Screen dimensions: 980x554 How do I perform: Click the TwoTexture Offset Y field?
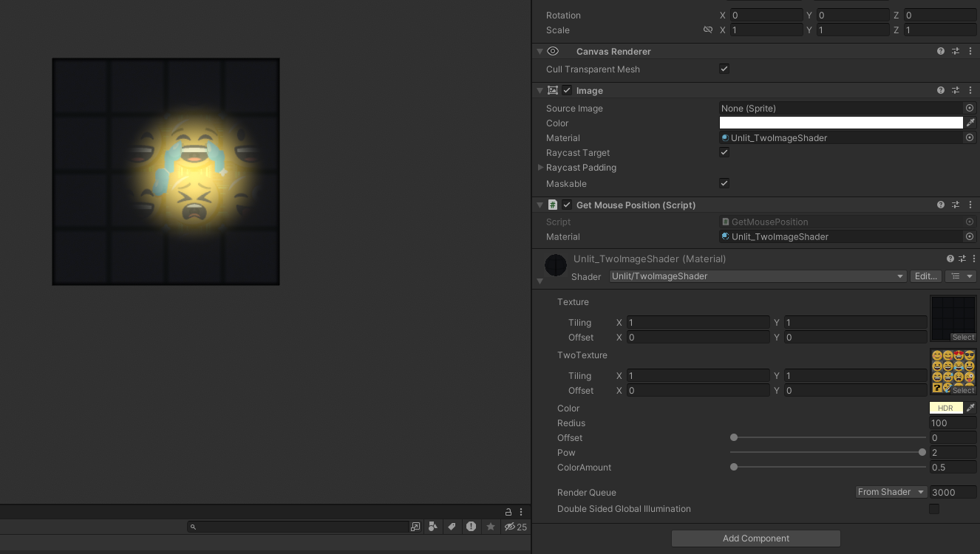point(855,391)
